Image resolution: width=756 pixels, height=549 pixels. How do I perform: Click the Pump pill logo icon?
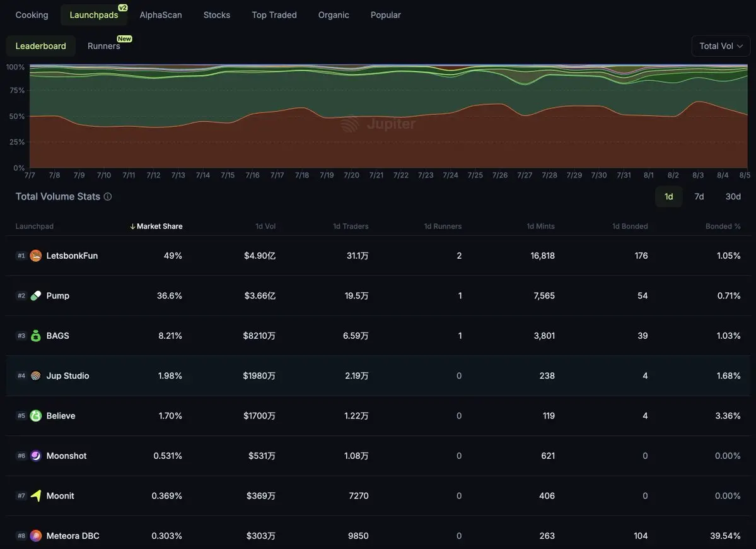[36, 296]
